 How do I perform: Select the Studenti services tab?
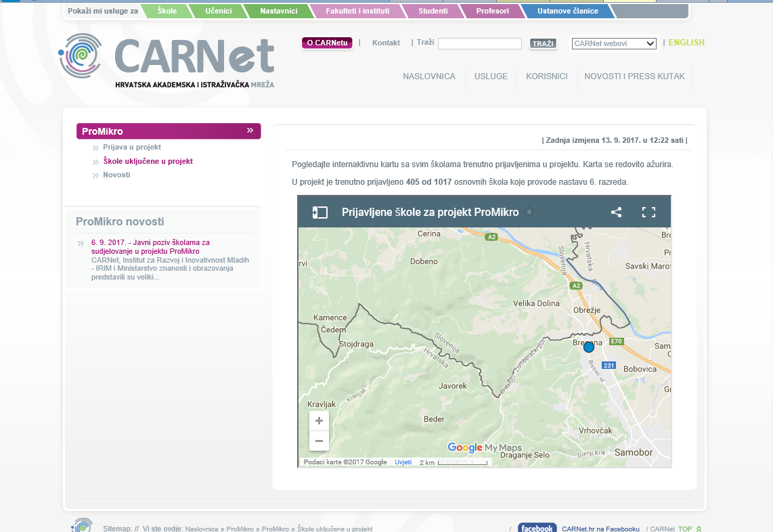pyautogui.click(x=433, y=11)
